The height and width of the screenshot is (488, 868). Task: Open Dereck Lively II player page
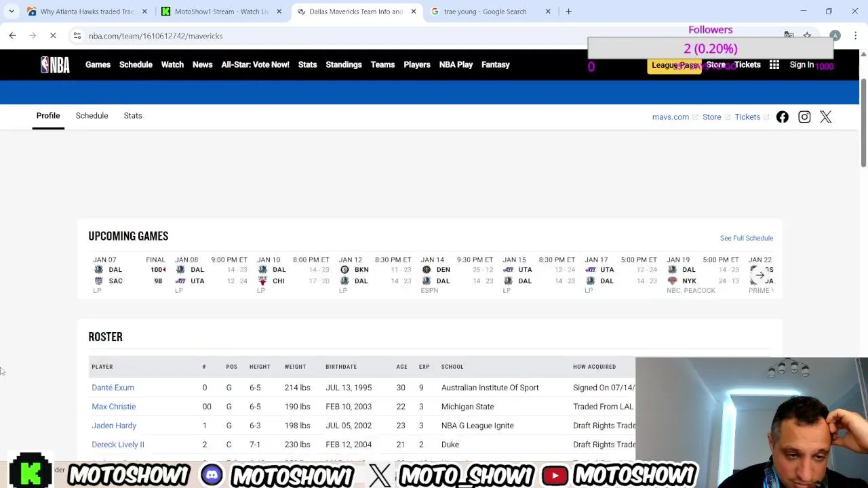pyautogui.click(x=118, y=445)
